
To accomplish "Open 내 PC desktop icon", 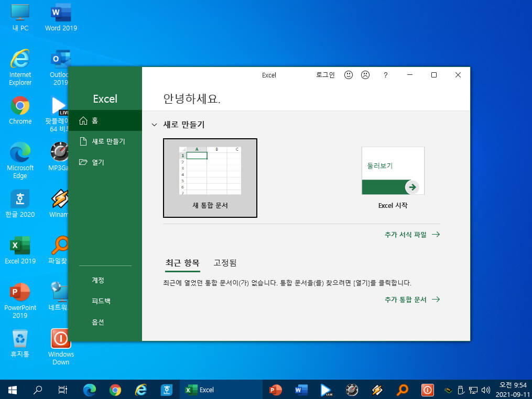I will [x=20, y=17].
